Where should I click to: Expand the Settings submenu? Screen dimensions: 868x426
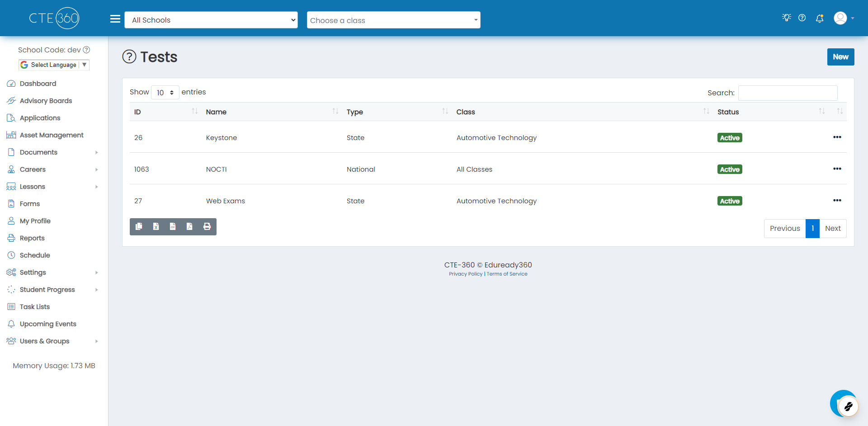(x=53, y=272)
